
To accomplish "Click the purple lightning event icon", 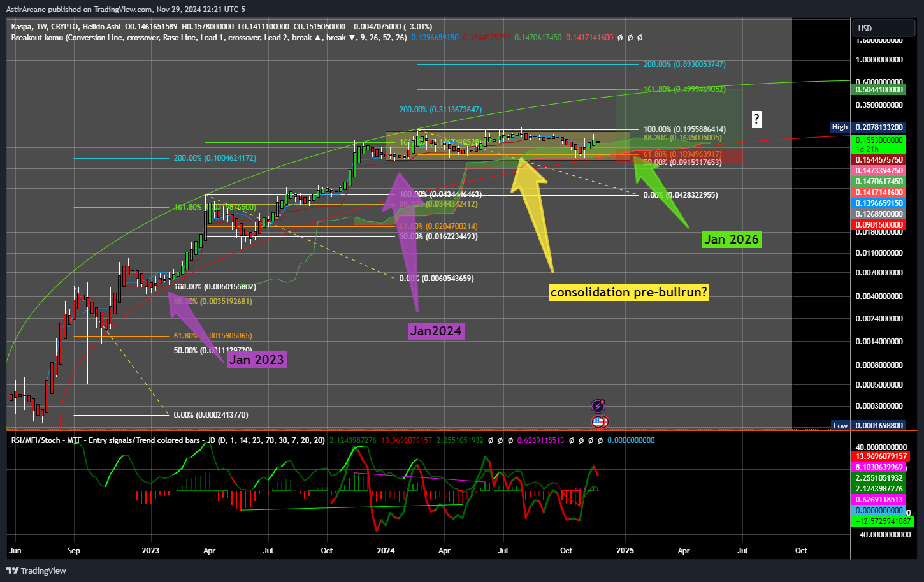I will [598, 406].
